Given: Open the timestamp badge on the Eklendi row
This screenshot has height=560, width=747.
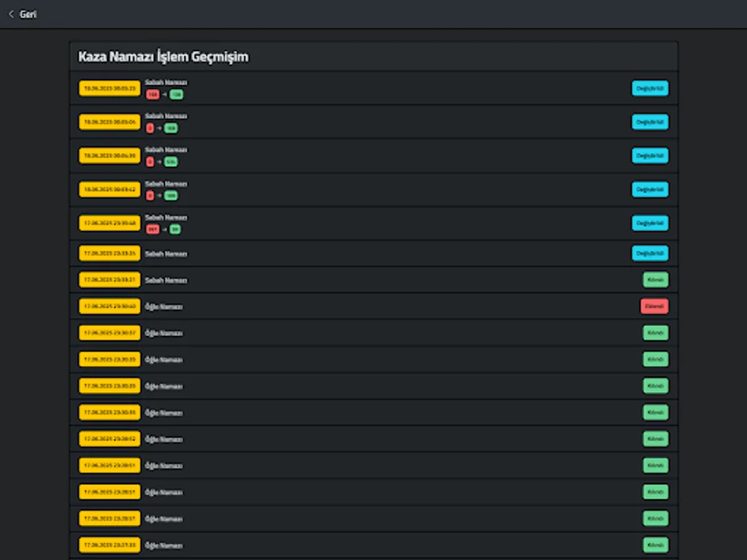Looking at the screenshot, I should point(110,306).
